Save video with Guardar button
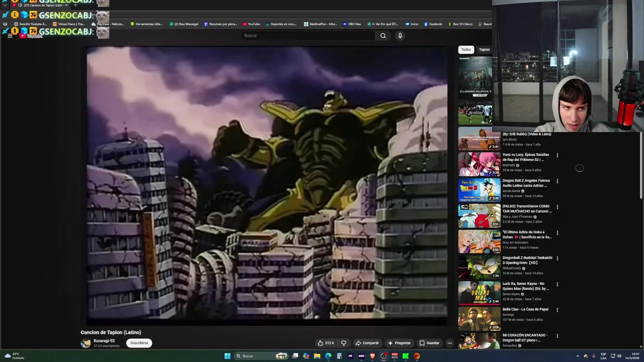 pos(429,343)
